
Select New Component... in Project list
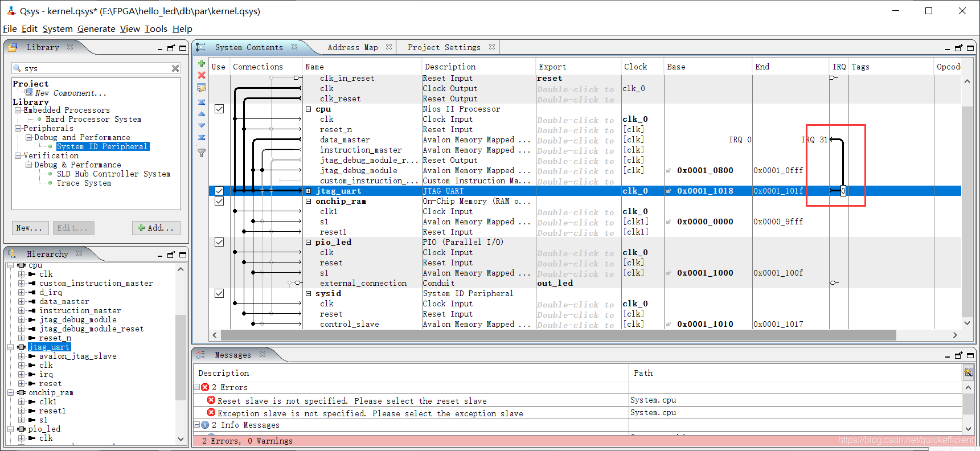click(71, 93)
